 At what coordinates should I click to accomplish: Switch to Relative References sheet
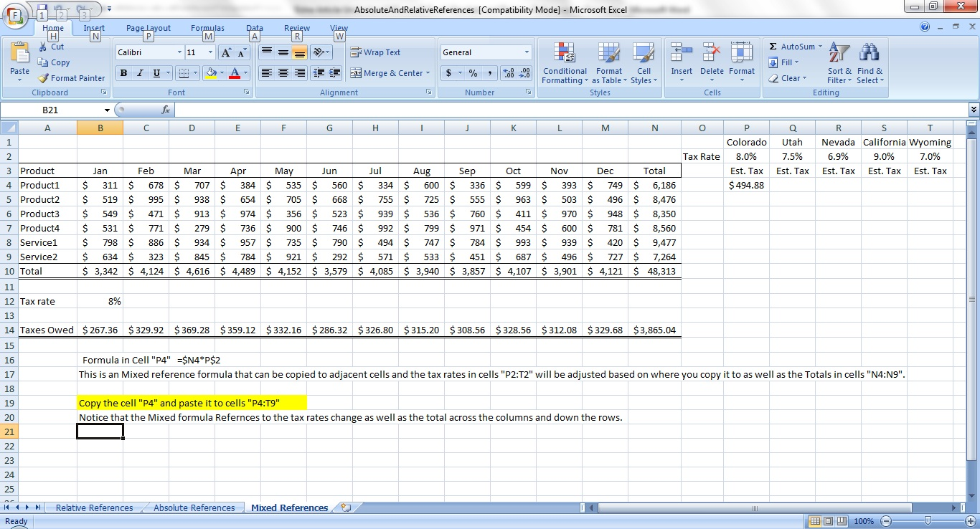94,507
